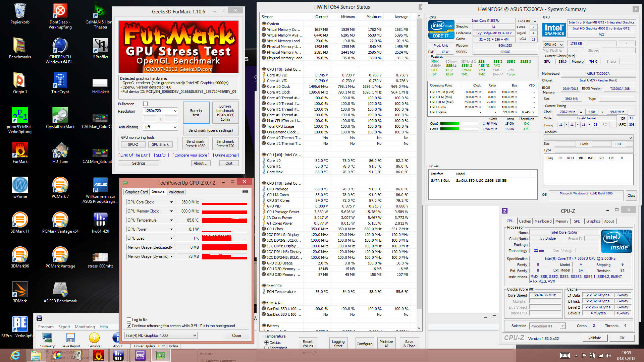This screenshot has width=644, height=362.
Task: Open the GPU Core Clock sensor dropdown
Action: [x=171, y=202]
